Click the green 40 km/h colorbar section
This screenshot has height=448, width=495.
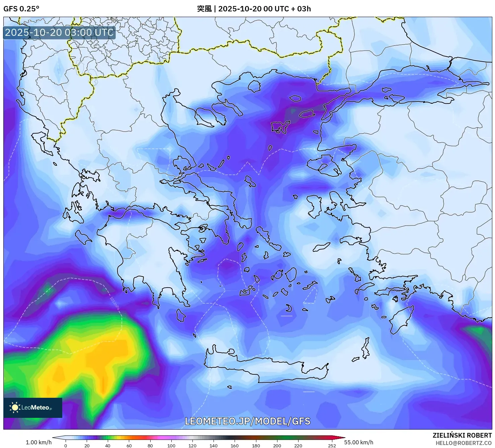(108, 438)
